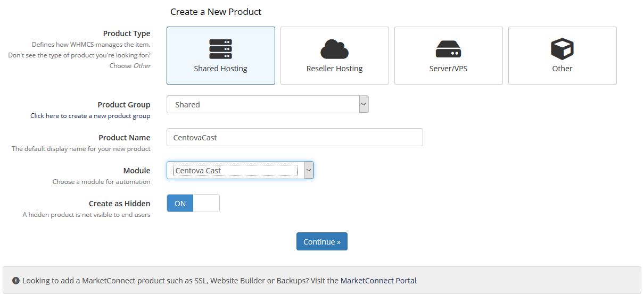The image size is (644, 294).
Task: Open the MarketConnect Portal link
Action: (378, 280)
